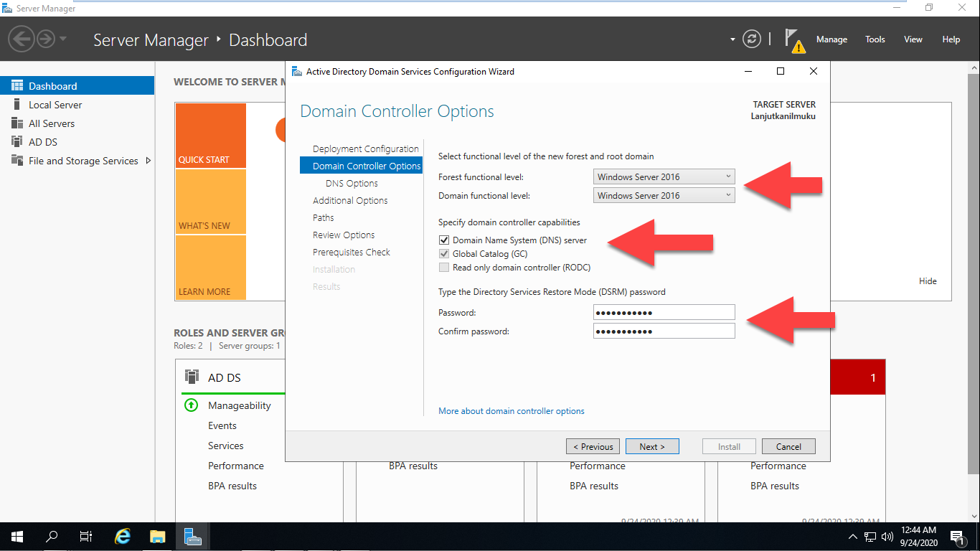Click the File and Storage Services icon
This screenshot has height=551, width=980.
pos(17,161)
